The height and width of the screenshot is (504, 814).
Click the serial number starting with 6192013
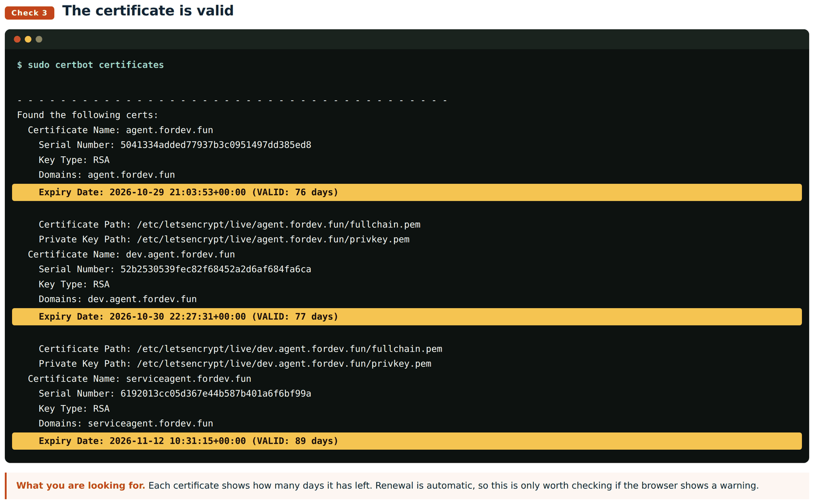point(216,393)
